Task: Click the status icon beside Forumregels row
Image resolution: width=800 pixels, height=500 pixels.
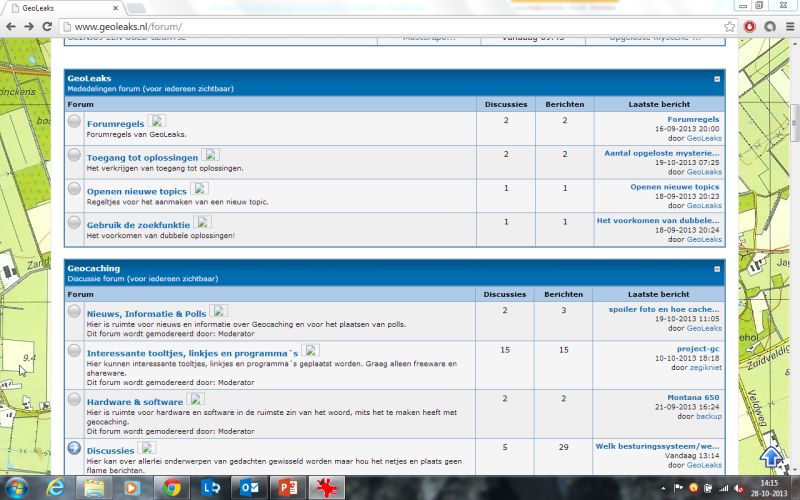Action: point(74,121)
